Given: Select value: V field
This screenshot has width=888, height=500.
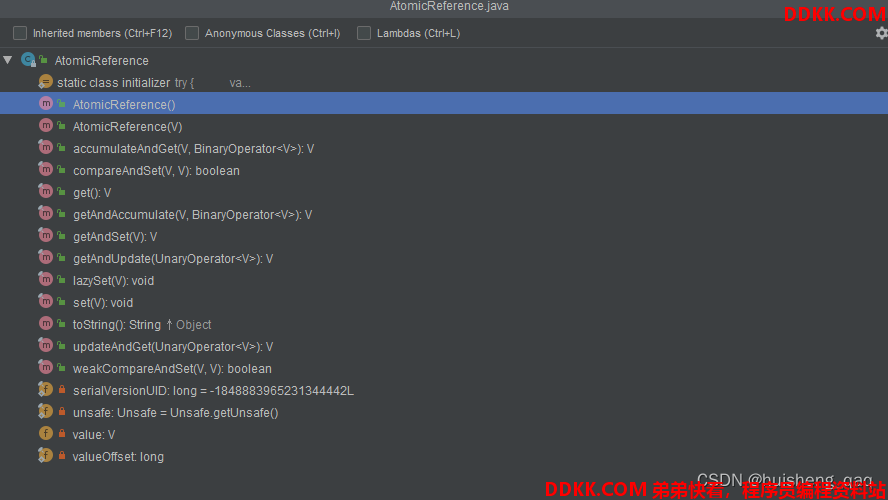Looking at the screenshot, I should pos(444,434).
